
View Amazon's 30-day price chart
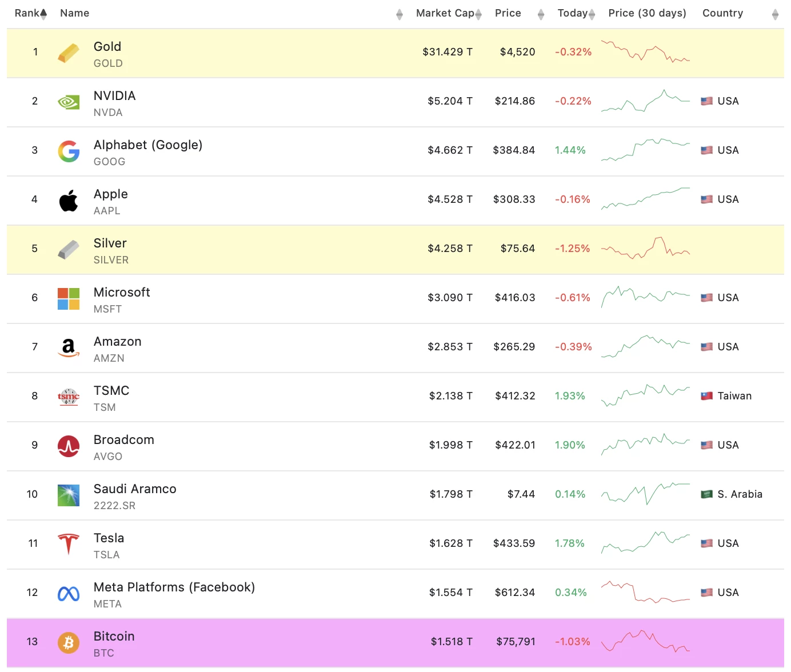(x=646, y=346)
